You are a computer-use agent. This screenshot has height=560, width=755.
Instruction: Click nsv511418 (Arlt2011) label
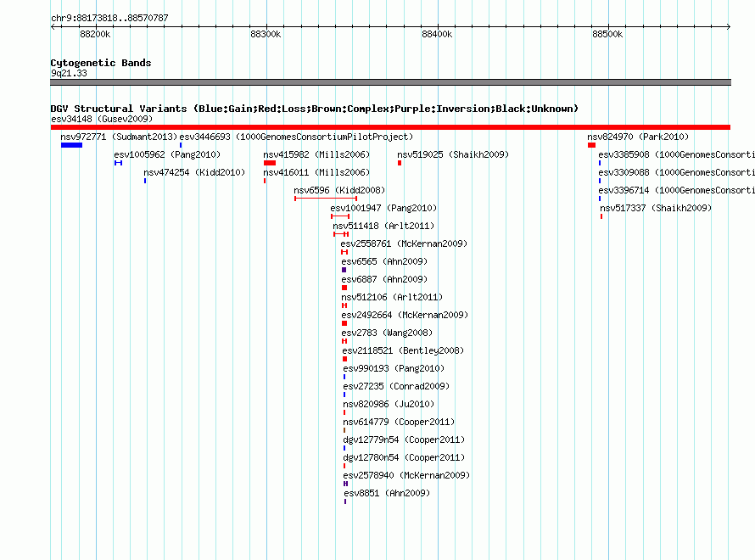click(x=383, y=226)
